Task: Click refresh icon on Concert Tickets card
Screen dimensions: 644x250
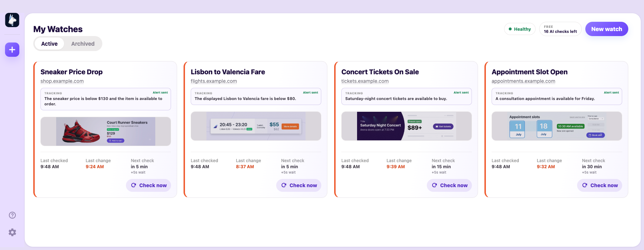Action: 434,185
